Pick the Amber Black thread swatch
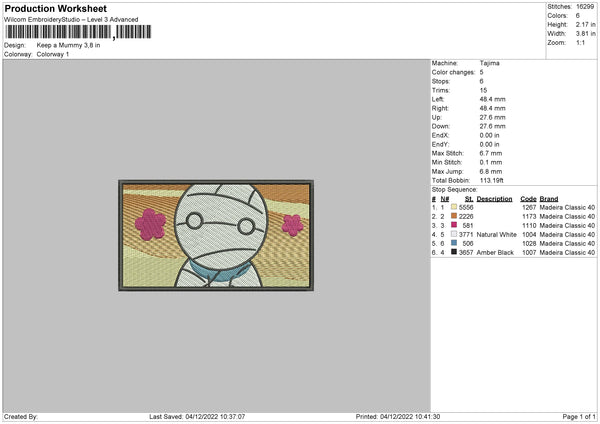The height and width of the screenshot is (424, 600). click(454, 252)
